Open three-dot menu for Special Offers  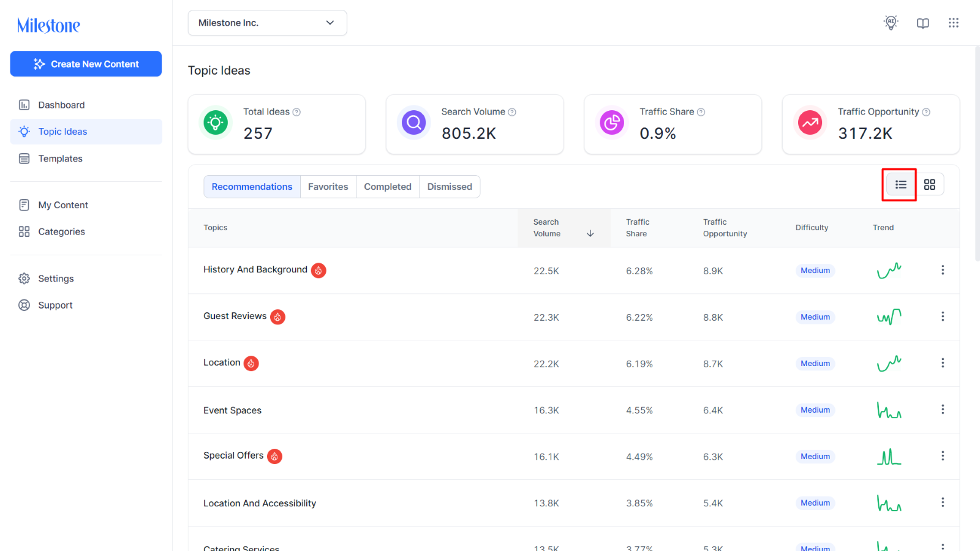[x=943, y=456]
